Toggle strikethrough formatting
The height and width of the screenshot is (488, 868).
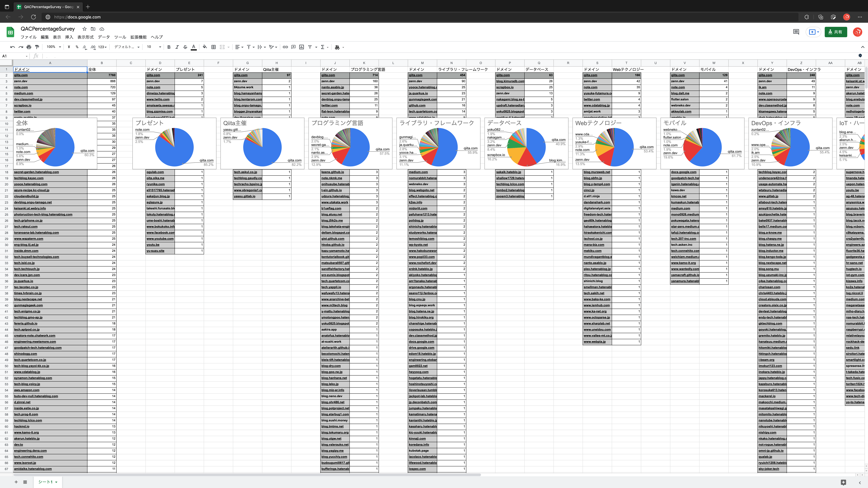185,47
